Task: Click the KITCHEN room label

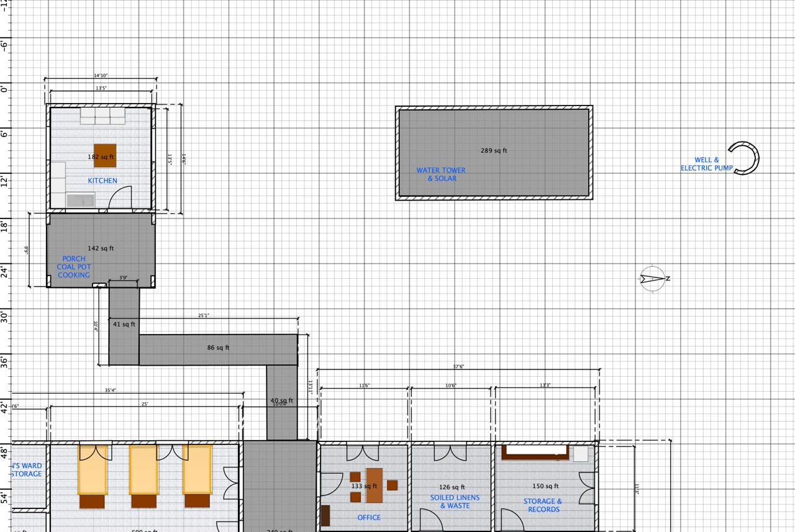Action: tap(102, 181)
